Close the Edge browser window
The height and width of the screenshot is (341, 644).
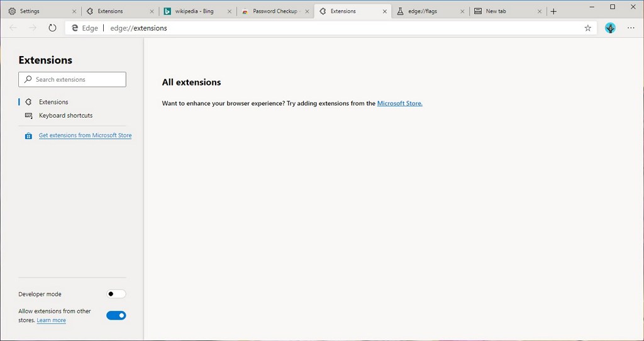(633, 6)
